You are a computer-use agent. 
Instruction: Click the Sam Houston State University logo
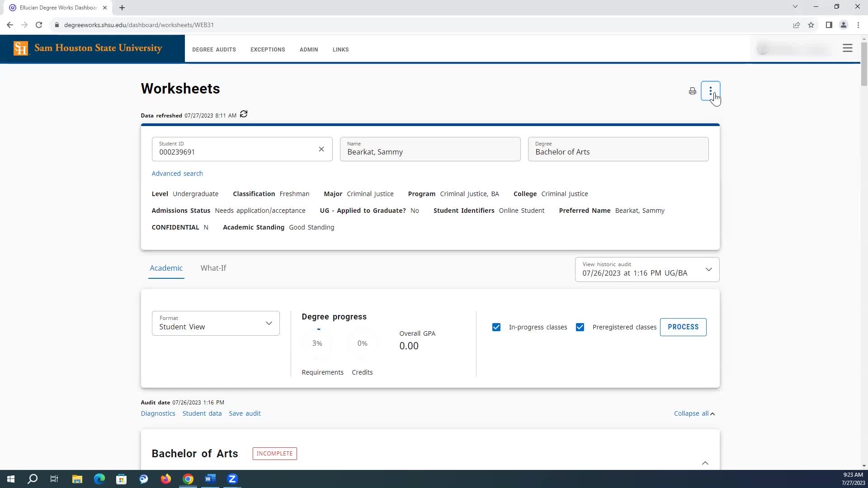(88, 48)
